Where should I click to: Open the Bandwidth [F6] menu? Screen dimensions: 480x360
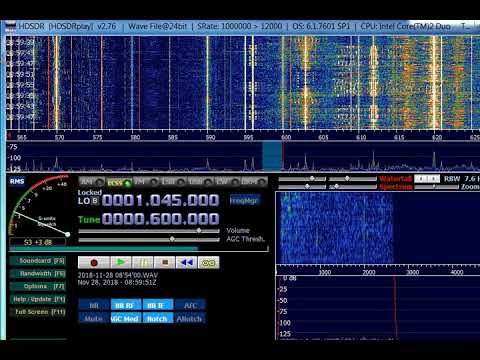click(38, 274)
